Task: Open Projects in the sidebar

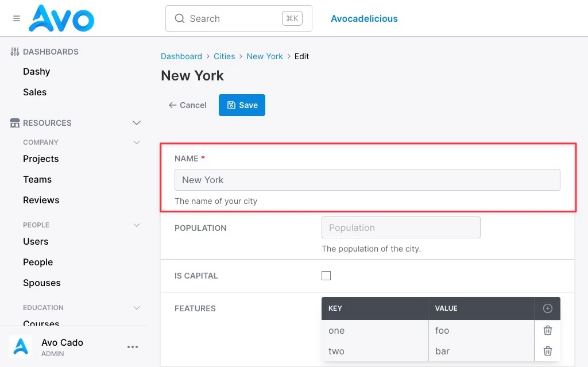Action: click(41, 159)
